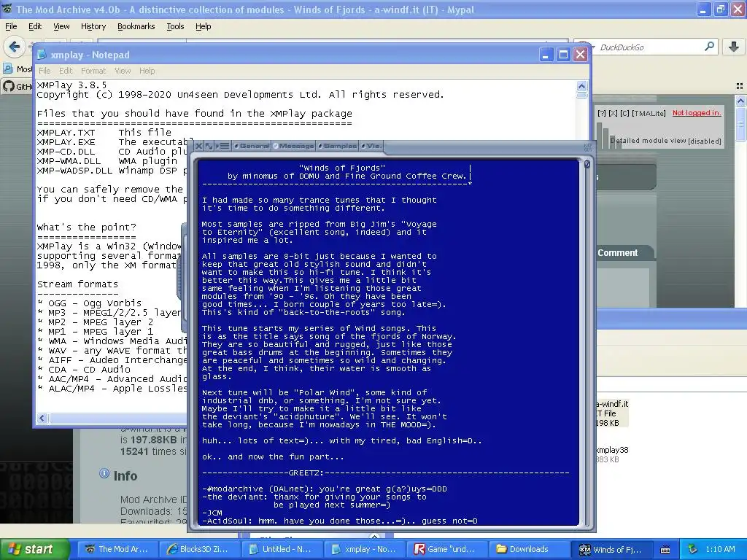Screen dimensions: 747x560
Task: Click the tray icon left of the clock
Action: [x=693, y=549]
